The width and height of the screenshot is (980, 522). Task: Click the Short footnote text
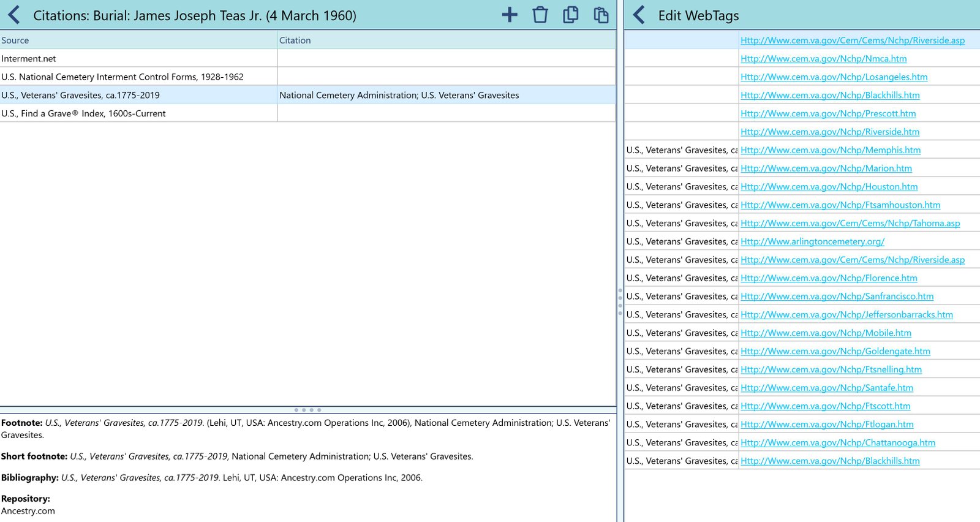(x=237, y=456)
